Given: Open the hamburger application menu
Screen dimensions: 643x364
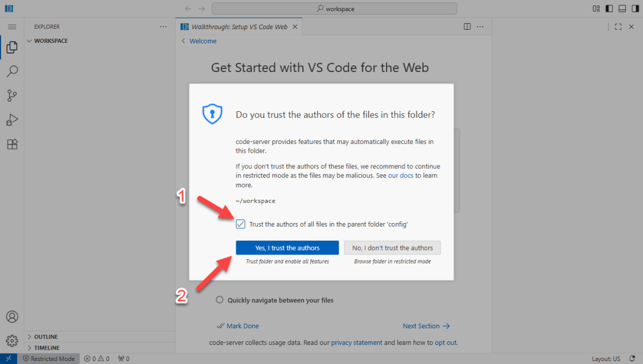Looking at the screenshot, I should tap(12, 27).
